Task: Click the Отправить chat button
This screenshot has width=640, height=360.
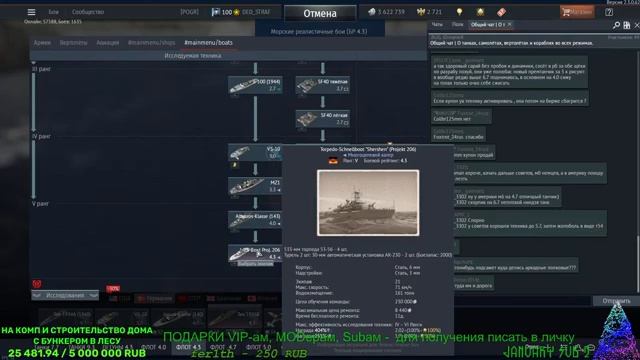Action: [616, 301]
